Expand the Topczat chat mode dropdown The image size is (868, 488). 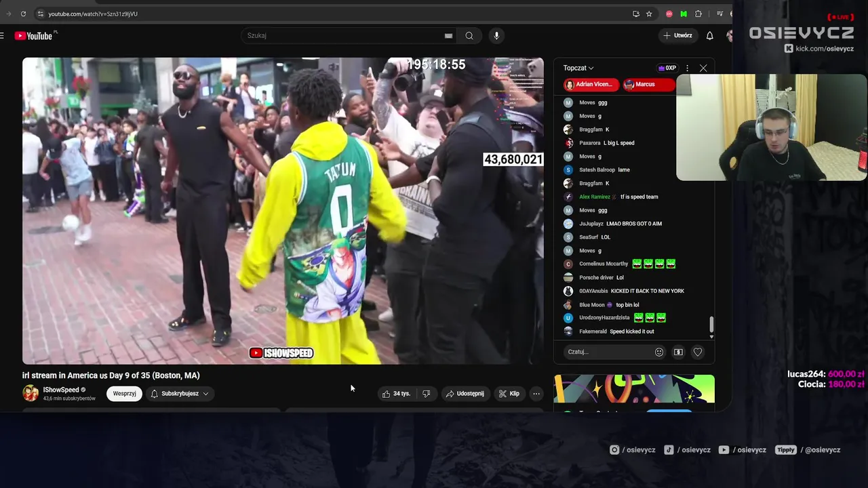578,68
